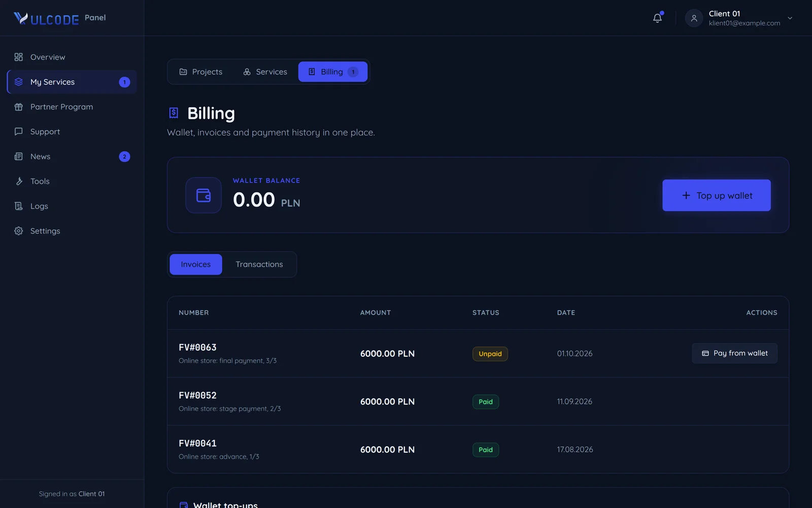Open Support section
Screen dimensions: 812x508
point(72,132)
